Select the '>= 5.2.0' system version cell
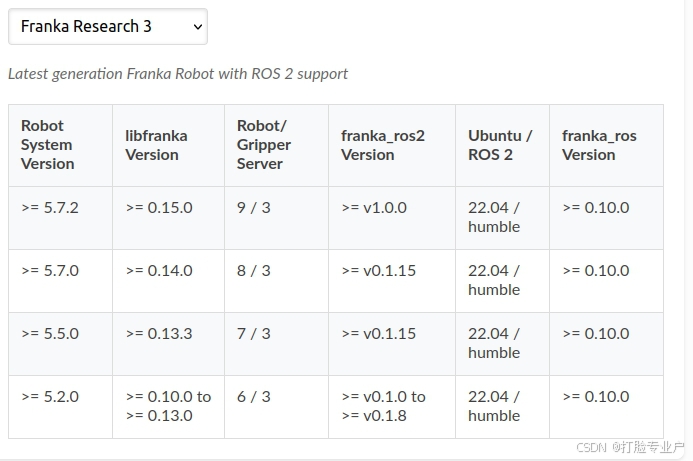 (x=50, y=397)
